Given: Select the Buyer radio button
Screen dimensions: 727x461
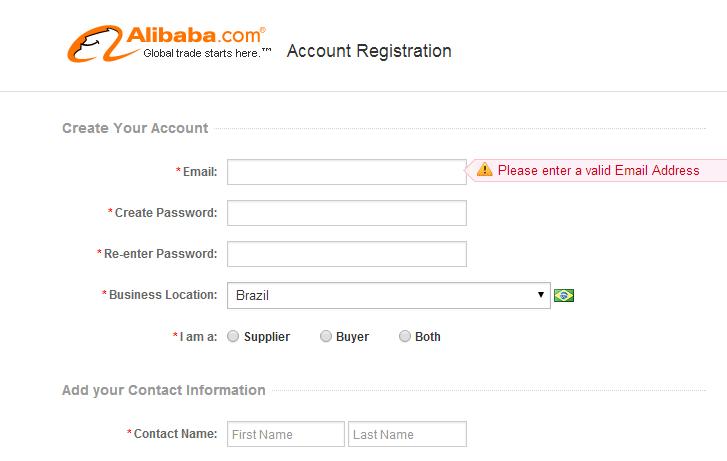Looking at the screenshot, I should (326, 337).
